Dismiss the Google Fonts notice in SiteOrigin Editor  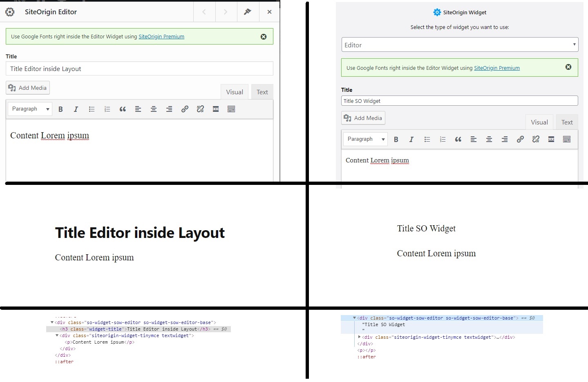point(263,36)
